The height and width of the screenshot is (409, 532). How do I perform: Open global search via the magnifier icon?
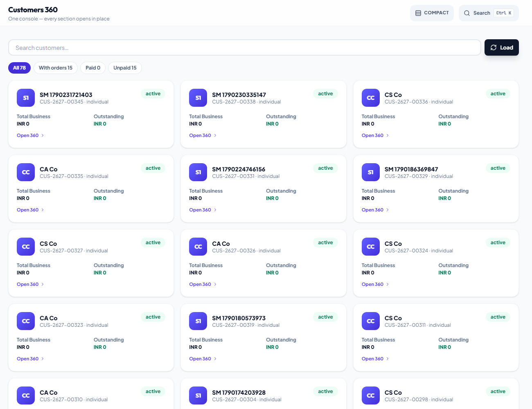pos(467,13)
